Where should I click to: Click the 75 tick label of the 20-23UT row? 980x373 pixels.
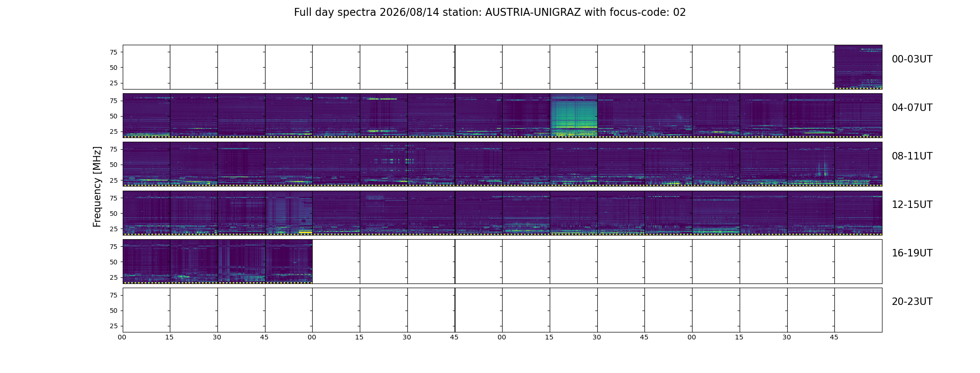tap(113, 295)
